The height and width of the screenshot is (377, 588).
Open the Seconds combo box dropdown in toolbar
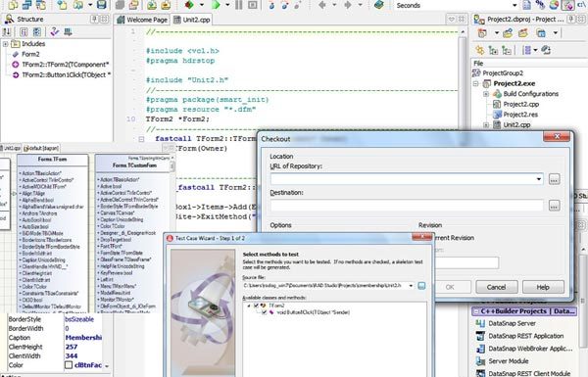514,5
